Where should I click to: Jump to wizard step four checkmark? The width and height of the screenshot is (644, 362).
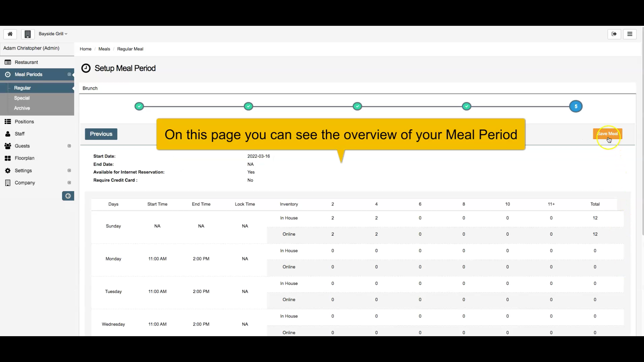pos(467,107)
